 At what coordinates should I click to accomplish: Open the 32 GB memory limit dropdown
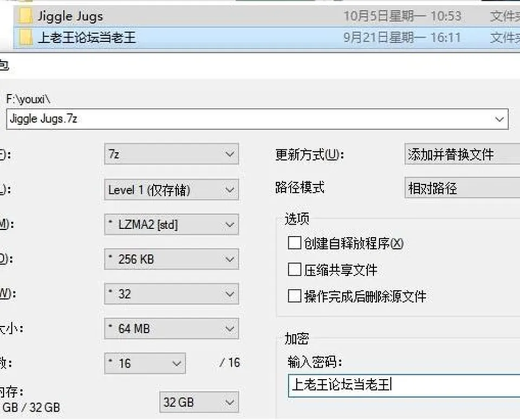199,402
